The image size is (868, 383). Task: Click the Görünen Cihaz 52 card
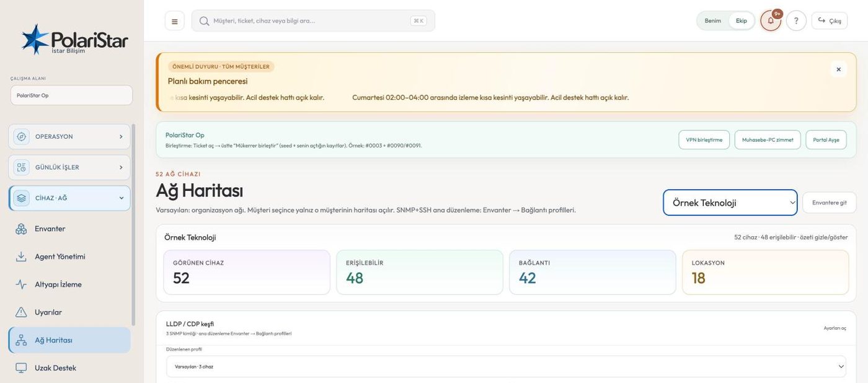tap(247, 272)
